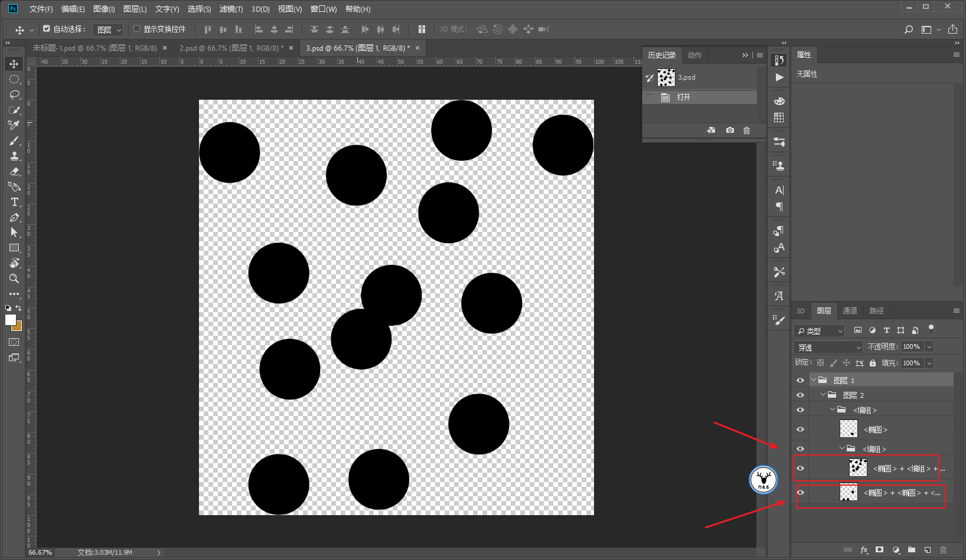
Task: Open the 滤镜(T) menu
Action: pos(231,9)
